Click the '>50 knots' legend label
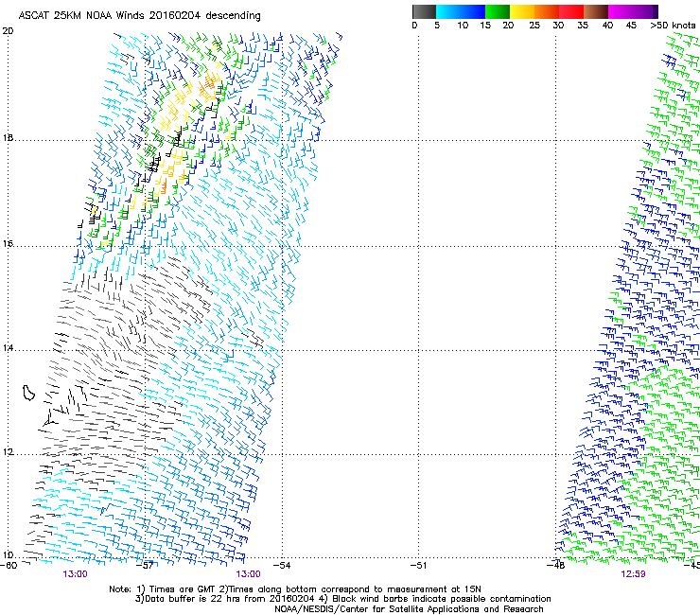700x615 pixels. tap(673, 26)
